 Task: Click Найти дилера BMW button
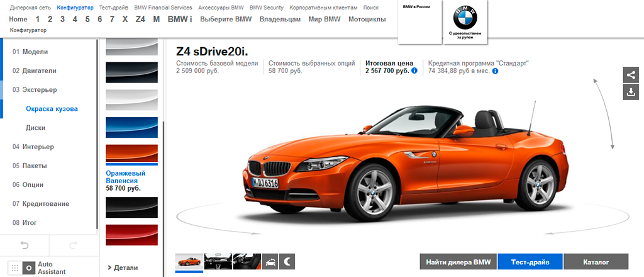tap(458, 262)
